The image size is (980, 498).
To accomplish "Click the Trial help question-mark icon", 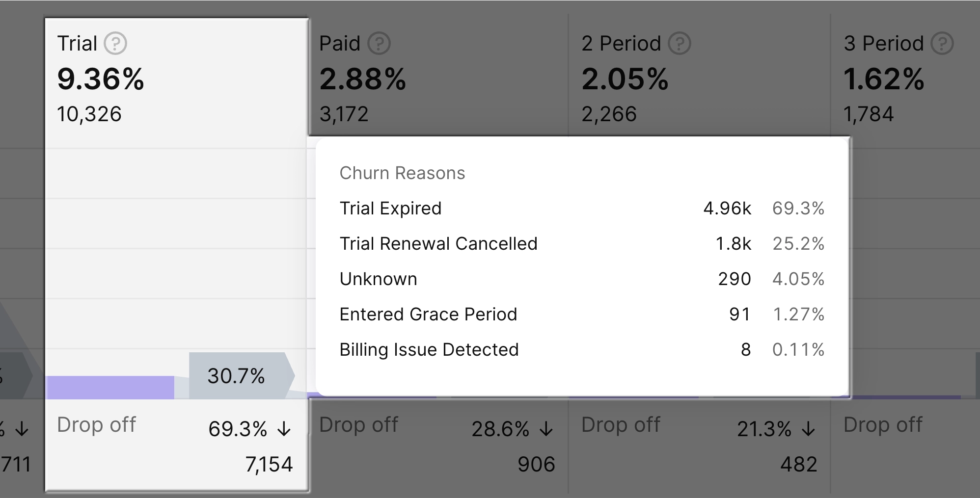I will click(x=115, y=43).
